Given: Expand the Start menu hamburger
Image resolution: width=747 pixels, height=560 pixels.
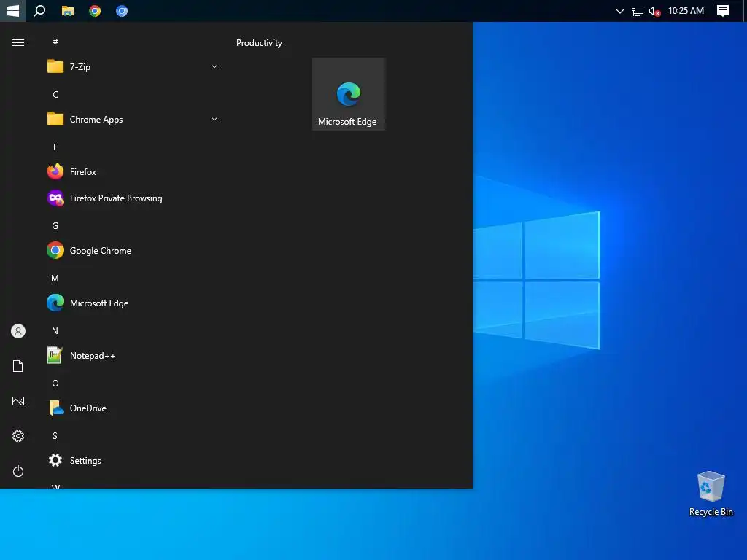Looking at the screenshot, I should (x=18, y=43).
